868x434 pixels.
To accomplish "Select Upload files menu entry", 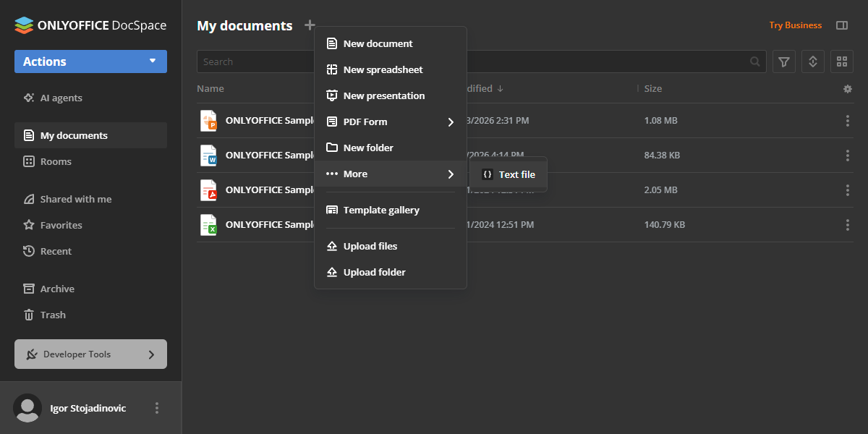I will 391,246.
